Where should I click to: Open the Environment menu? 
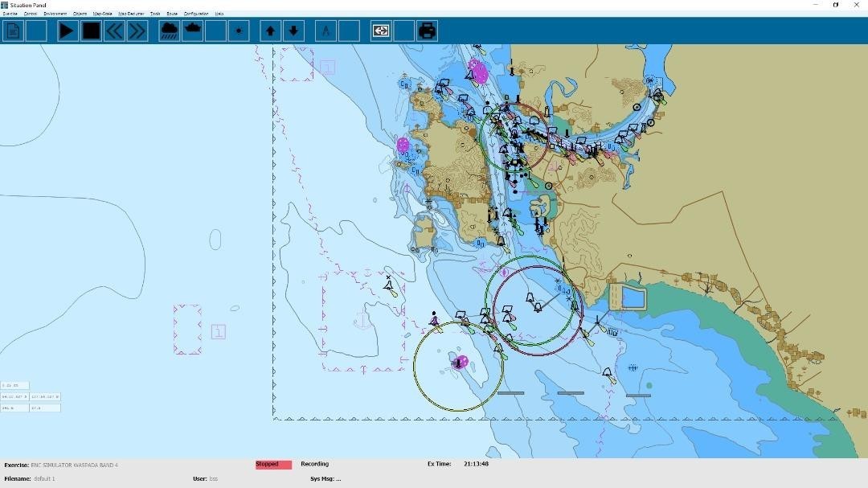[55, 14]
